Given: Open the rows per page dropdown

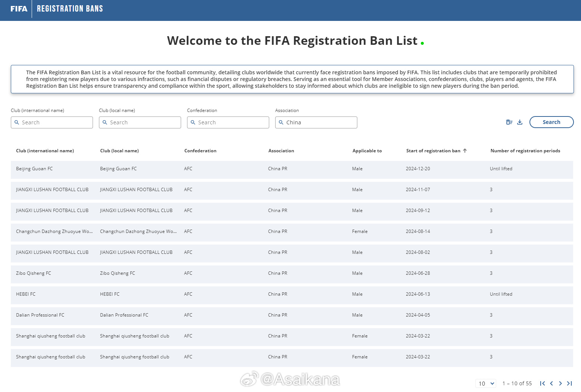Looking at the screenshot, I should (x=486, y=383).
